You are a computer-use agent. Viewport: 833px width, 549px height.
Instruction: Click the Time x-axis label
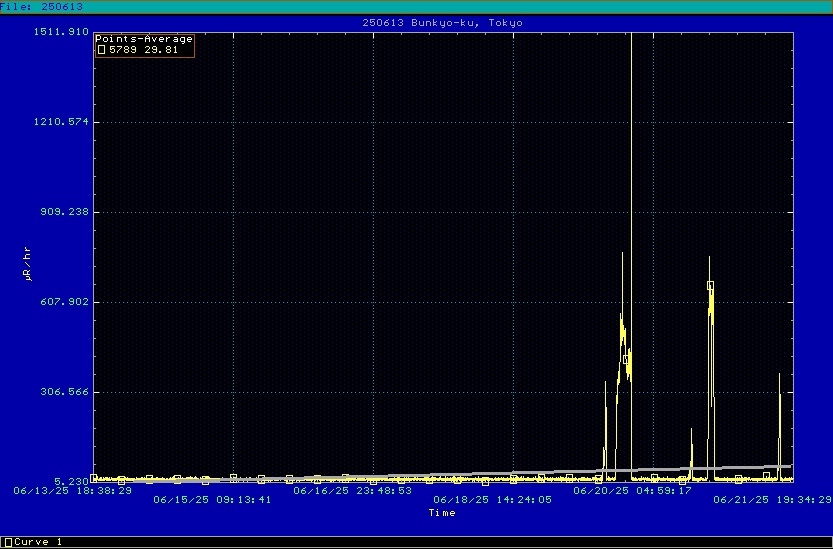(441, 513)
